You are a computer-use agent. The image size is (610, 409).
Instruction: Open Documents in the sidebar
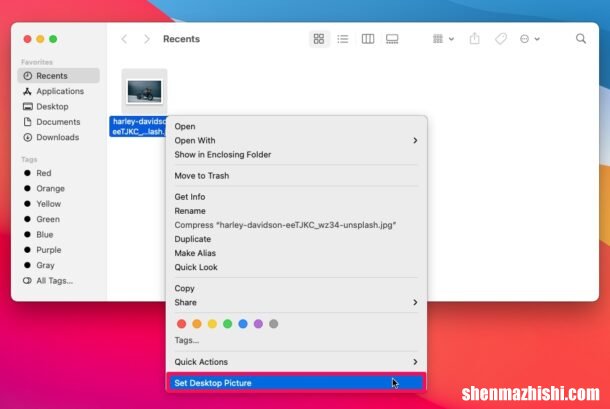coord(58,122)
